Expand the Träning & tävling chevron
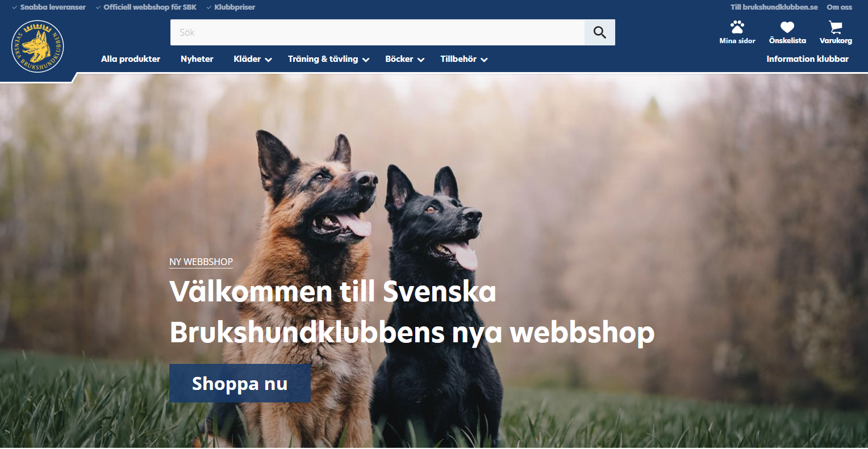Viewport: 868px width, 449px height. point(366,60)
